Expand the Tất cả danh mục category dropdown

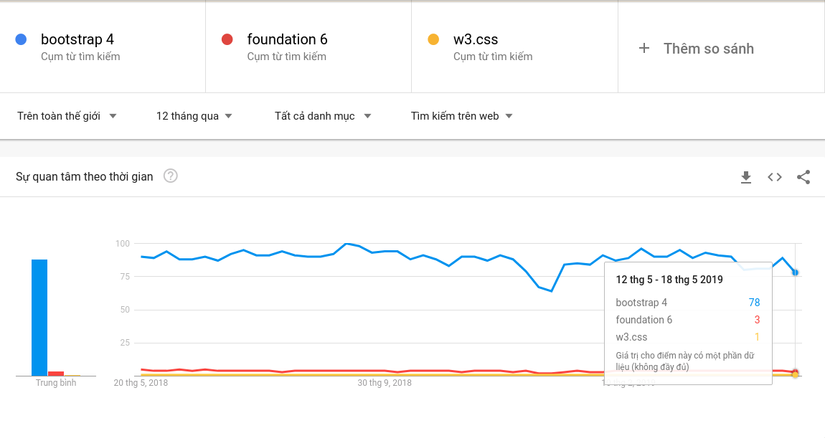click(x=323, y=116)
